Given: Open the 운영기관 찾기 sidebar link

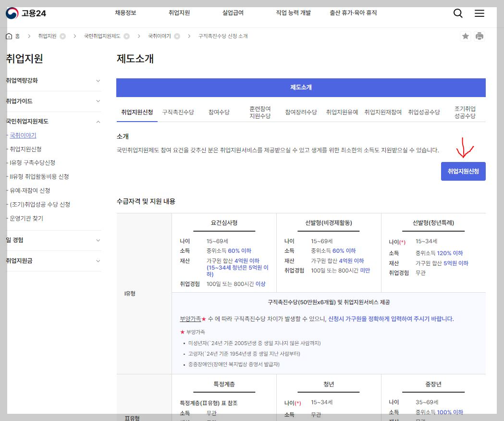Looking at the screenshot, I should (26, 218).
